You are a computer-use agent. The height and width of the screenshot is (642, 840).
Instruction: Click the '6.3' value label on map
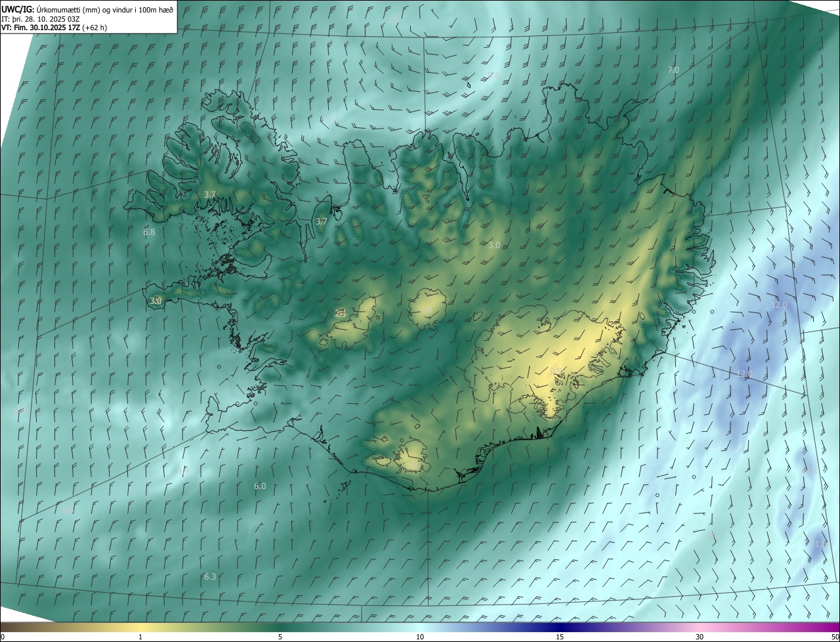(x=210, y=577)
